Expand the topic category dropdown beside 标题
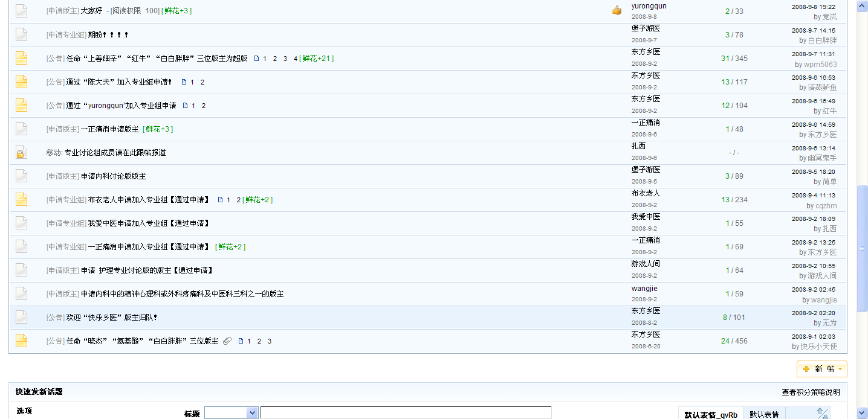The width and height of the screenshot is (868, 419). pos(252,413)
